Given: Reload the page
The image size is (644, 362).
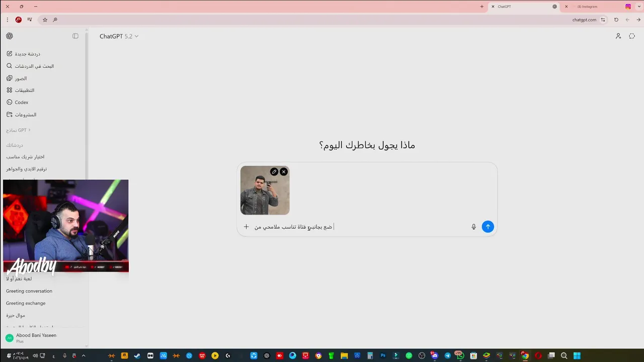Looking at the screenshot, I should (616, 20).
